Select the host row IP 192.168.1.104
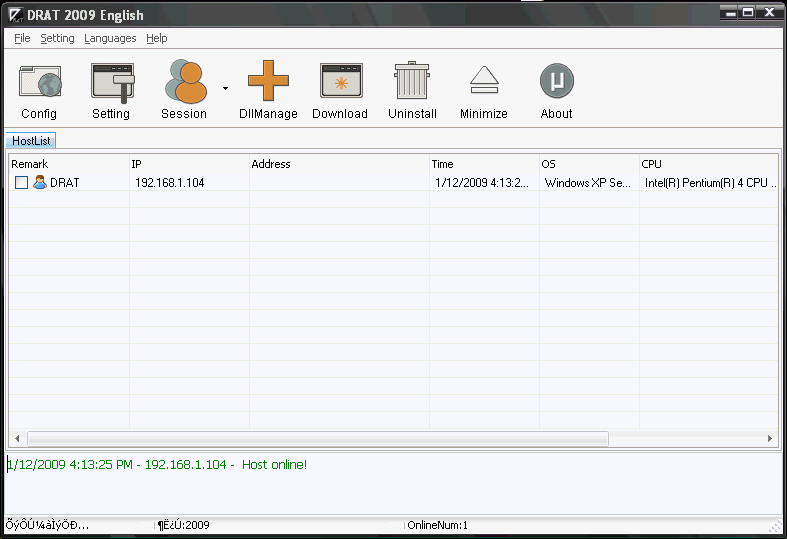The image size is (787, 539). coord(169,183)
